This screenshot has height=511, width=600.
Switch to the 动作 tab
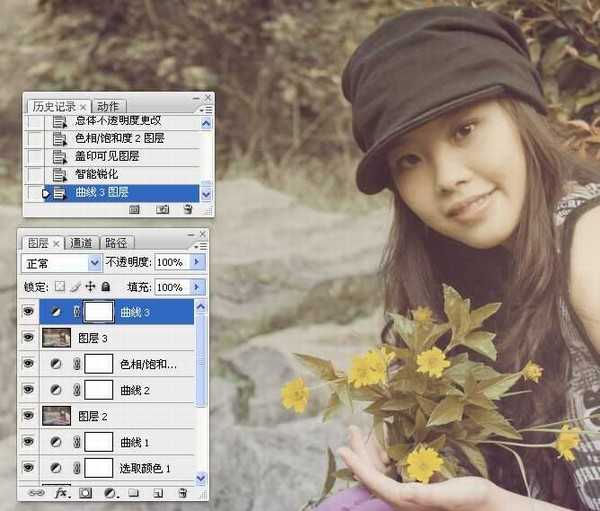tap(108, 106)
